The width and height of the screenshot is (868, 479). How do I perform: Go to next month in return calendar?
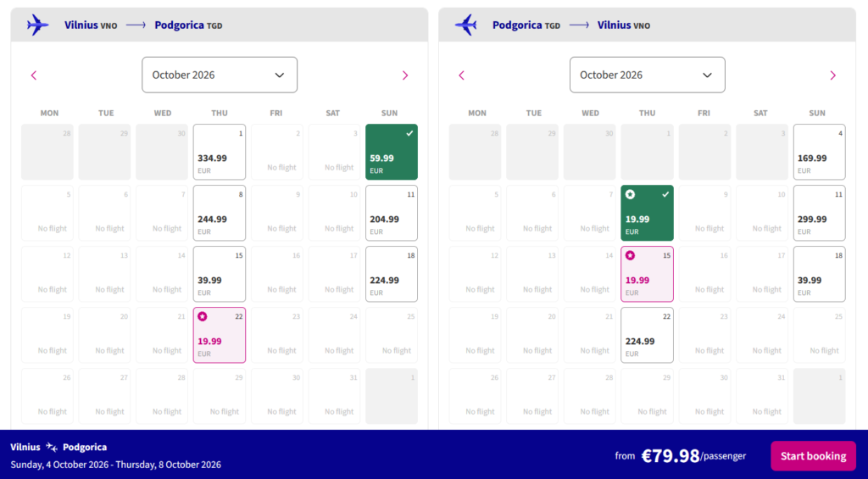click(x=832, y=75)
